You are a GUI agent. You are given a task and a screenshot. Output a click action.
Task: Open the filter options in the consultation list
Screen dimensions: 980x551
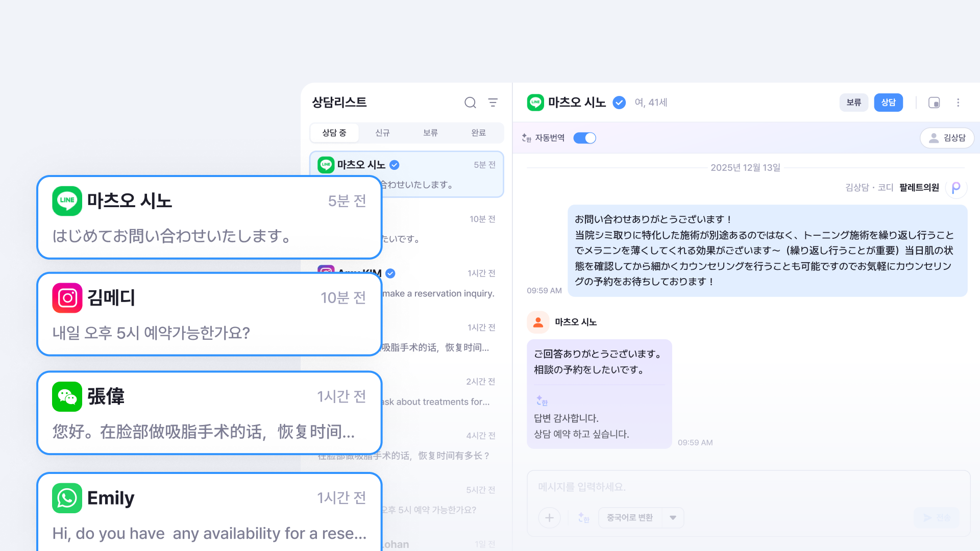coord(493,102)
